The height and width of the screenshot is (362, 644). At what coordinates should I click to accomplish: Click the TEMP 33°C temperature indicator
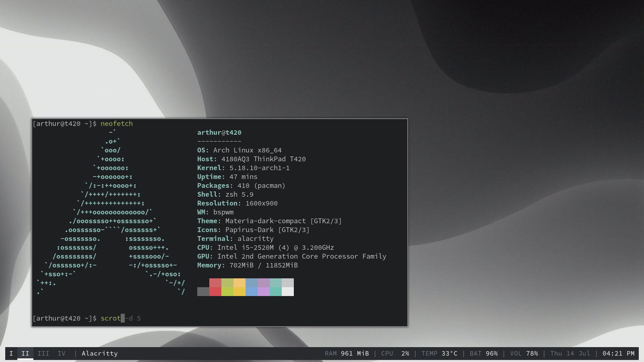click(x=440, y=354)
